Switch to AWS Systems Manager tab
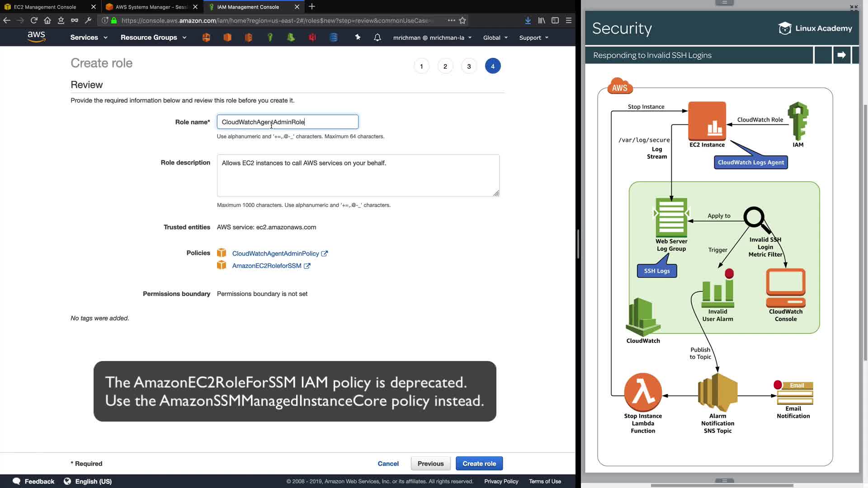This screenshot has width=868, height=488. 151,7
